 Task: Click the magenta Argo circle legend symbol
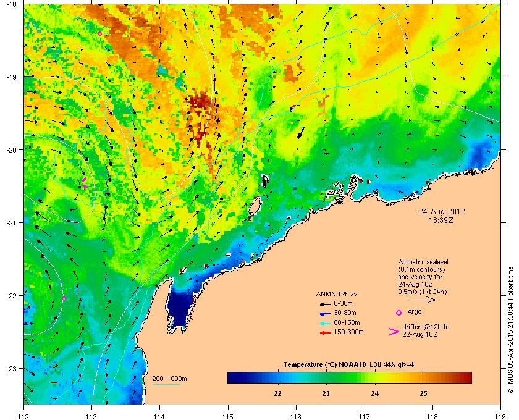pos(399,313)
